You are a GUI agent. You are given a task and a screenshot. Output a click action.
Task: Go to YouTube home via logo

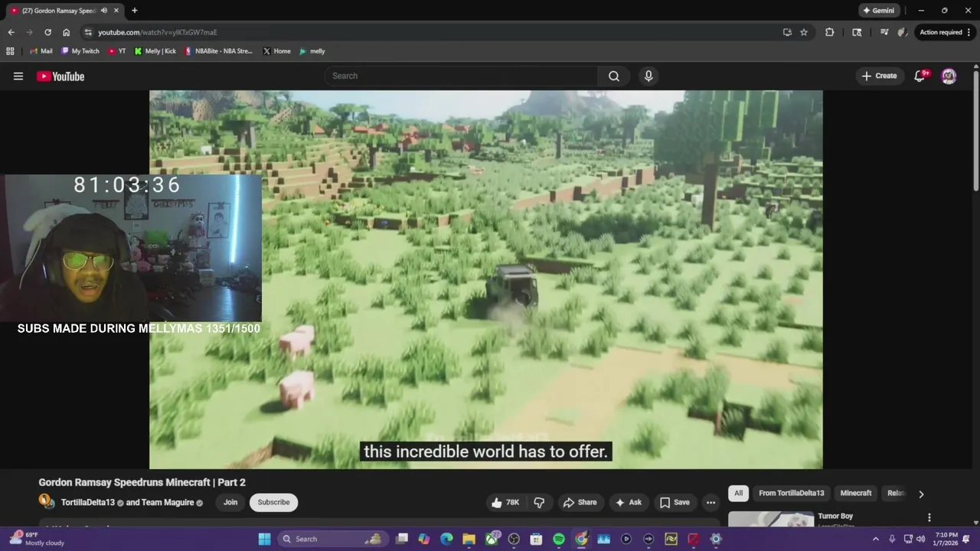[x=60, y=76]
